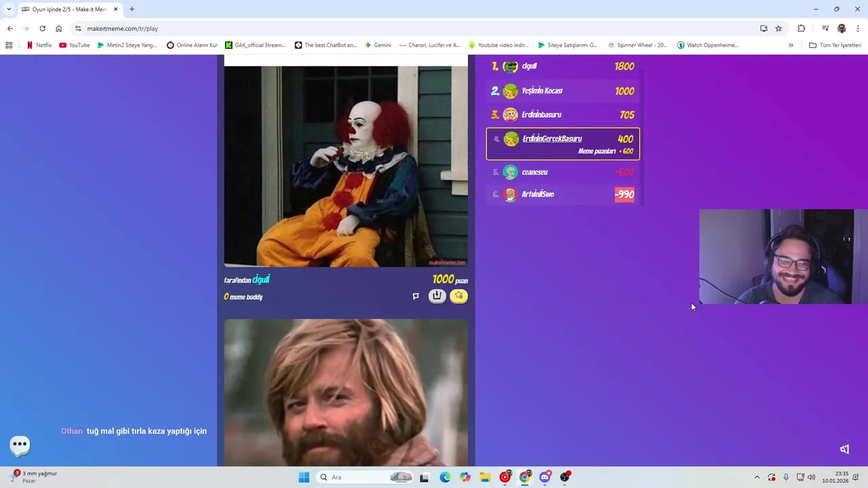The width and height of the screenshot is (868, 488).
Task: Click the clown meme image
Action: pyautogui.click(x=346, y=166)
